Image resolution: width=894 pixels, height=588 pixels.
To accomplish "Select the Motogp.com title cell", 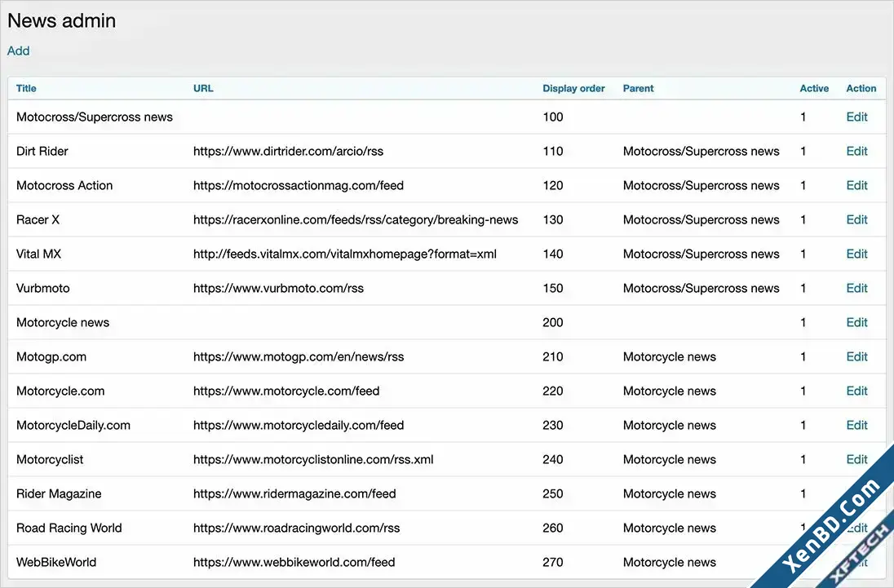I will click(51, 356).
